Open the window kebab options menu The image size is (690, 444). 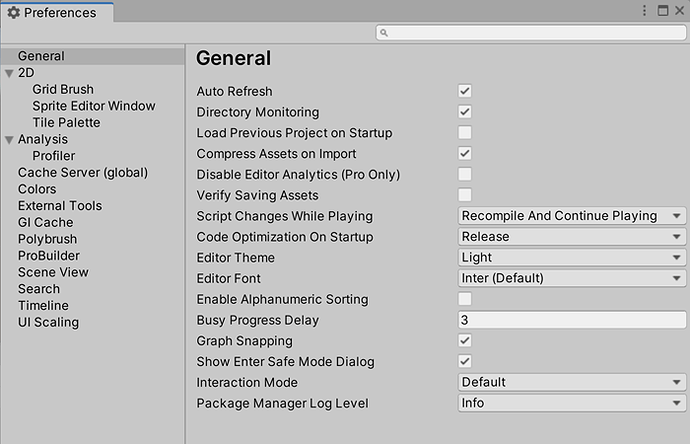click(x=645, y=11)
